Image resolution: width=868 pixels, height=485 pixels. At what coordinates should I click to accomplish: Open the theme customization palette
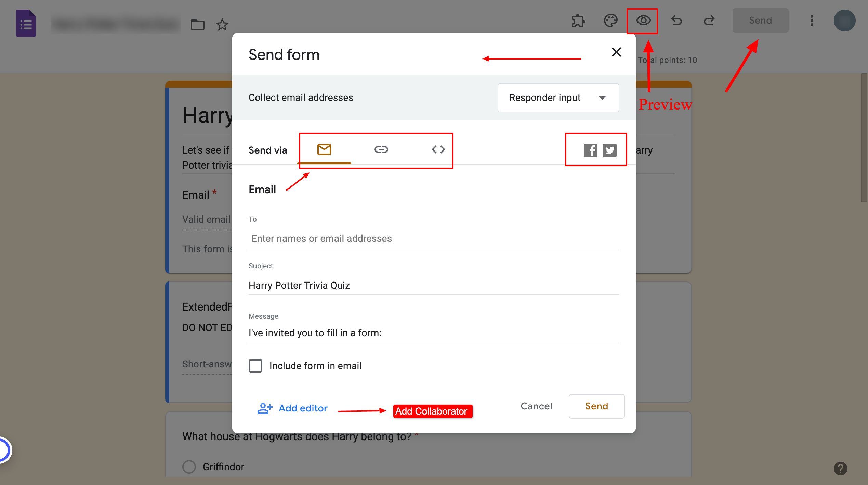(x=611, y=21)
